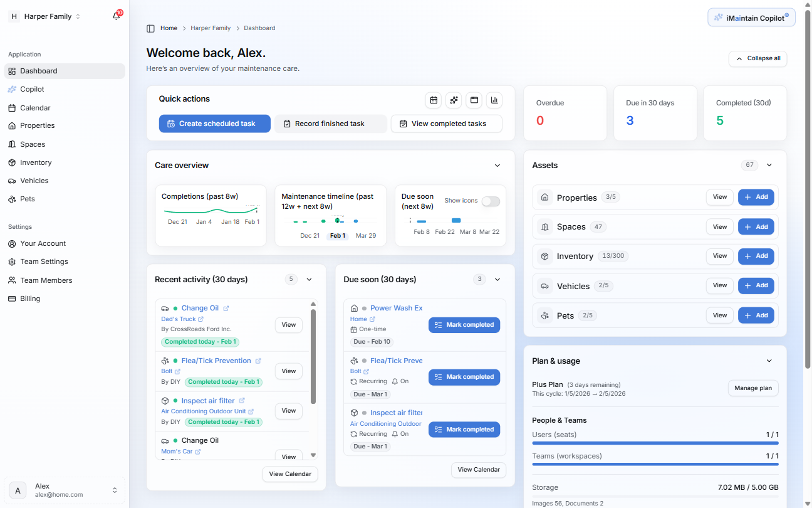Click the notification bell icon
812x508 pixels.
pyautogui.click(x=116, y=16)
